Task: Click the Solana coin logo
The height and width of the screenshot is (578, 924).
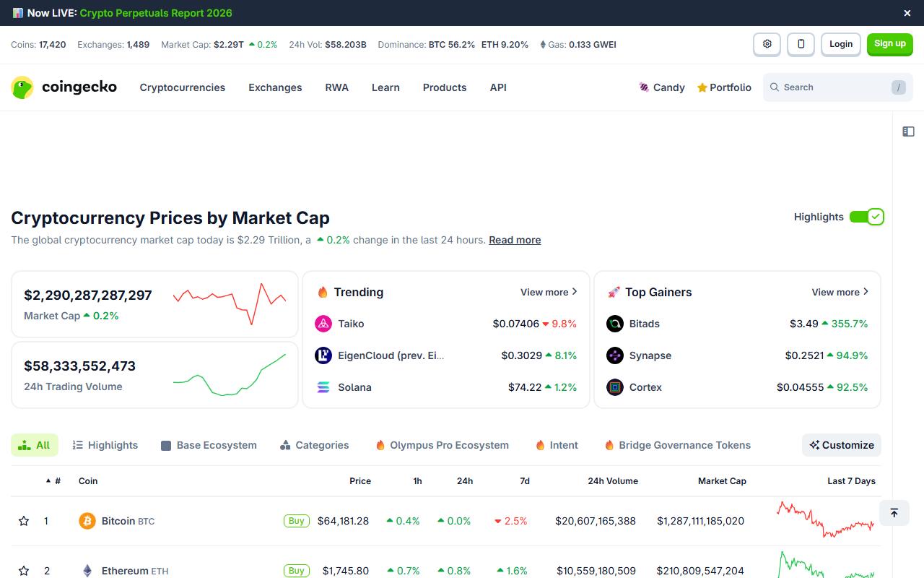Action: coord(323,387)
